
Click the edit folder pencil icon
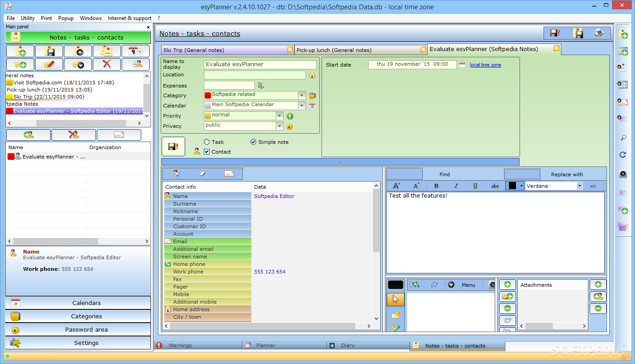point(49,64)
